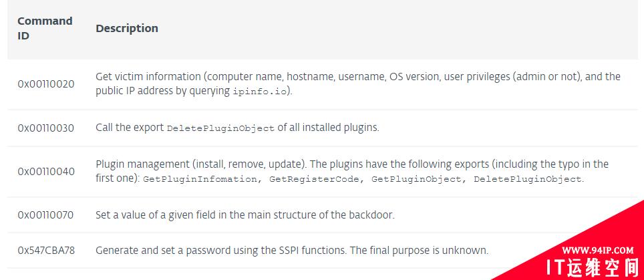This screenshot has width=644, height=280.
Task: Click the GetRegisterCode export name
Action: (315, 179)
